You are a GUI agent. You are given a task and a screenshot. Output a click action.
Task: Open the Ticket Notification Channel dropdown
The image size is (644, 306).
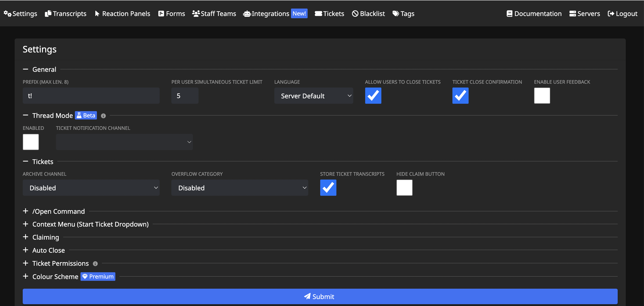[x=124, y=142]
